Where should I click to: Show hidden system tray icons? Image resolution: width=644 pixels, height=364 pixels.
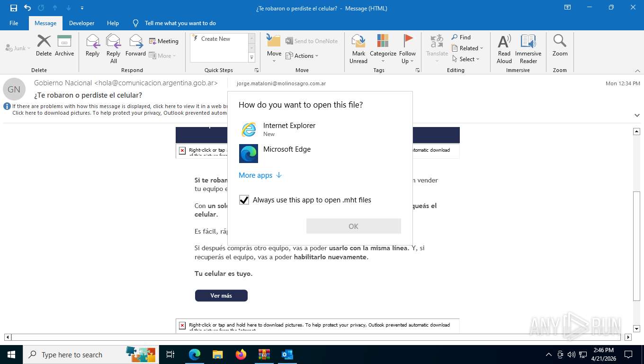549,355
